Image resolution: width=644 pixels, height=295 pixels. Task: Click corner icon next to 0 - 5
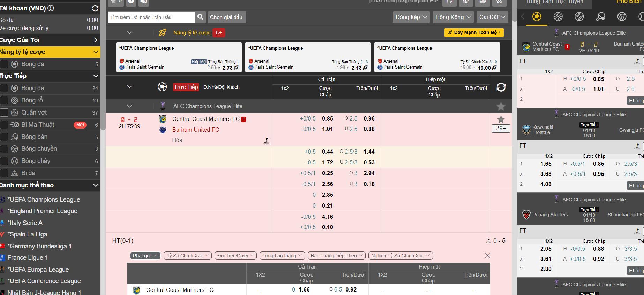click(488, 241)
